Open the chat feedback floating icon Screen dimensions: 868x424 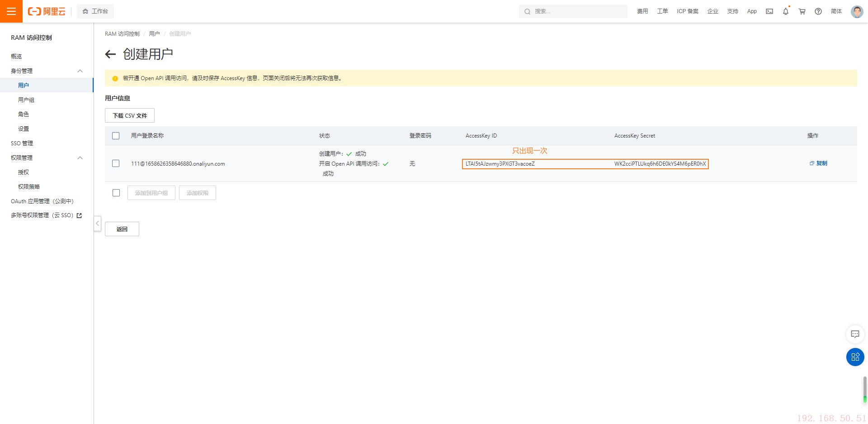click(855, 334)
